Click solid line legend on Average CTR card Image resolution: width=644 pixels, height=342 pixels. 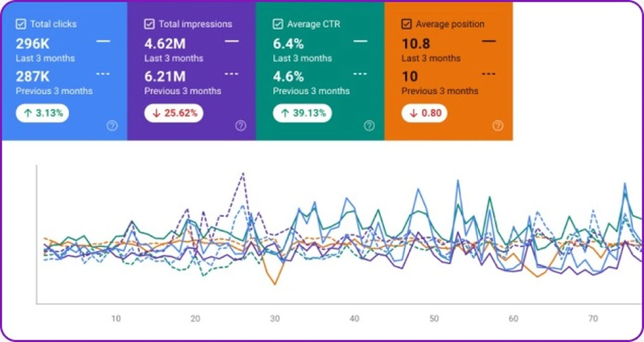point(360,40)
